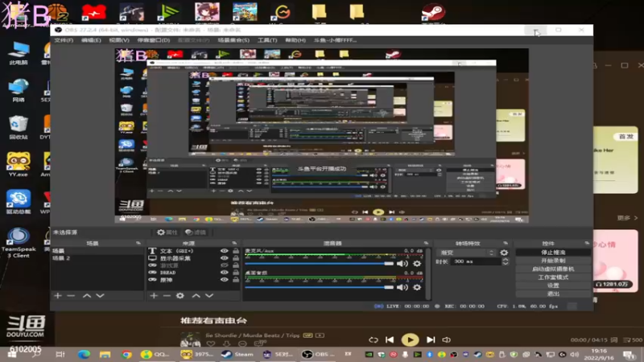
Task: Open the 编辑(E) menu
Action: pos(91,40)
